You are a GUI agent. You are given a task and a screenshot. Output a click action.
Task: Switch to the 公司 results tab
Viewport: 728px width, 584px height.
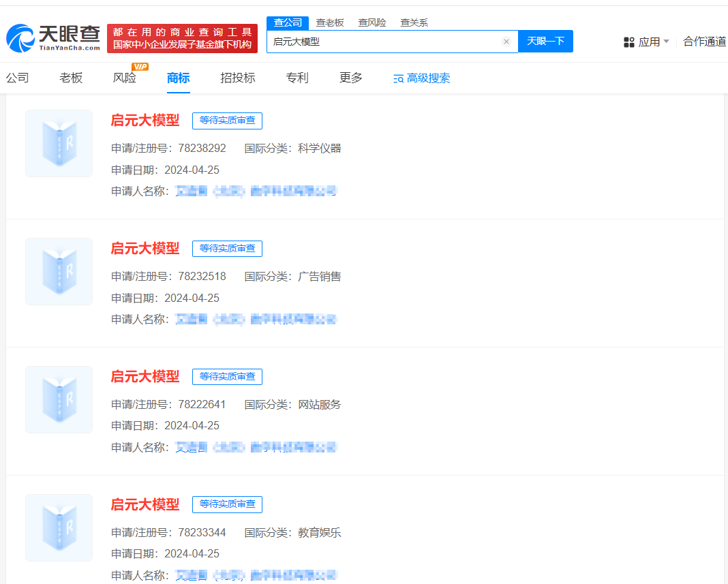click(x=18, y=78)
